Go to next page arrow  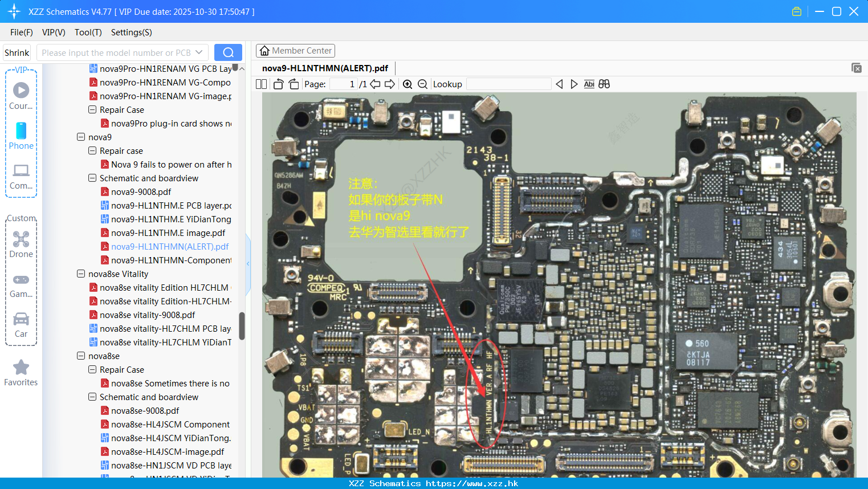pyautogui.click(x=390, y=84)
